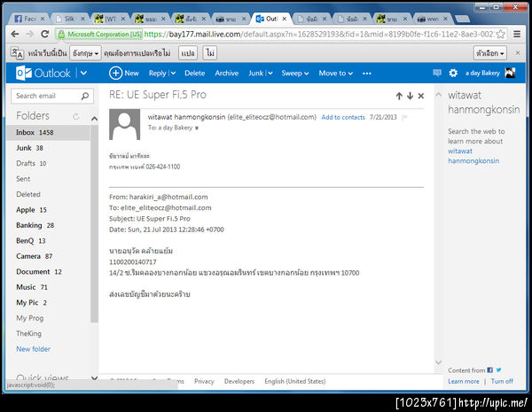The image size is (532, 412).
Task: Click English (United States) language link
Action: point(295,382)
